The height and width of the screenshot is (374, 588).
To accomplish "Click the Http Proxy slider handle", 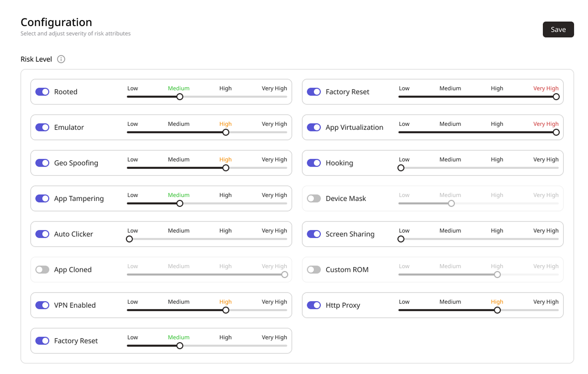I will tap(497, 310).
